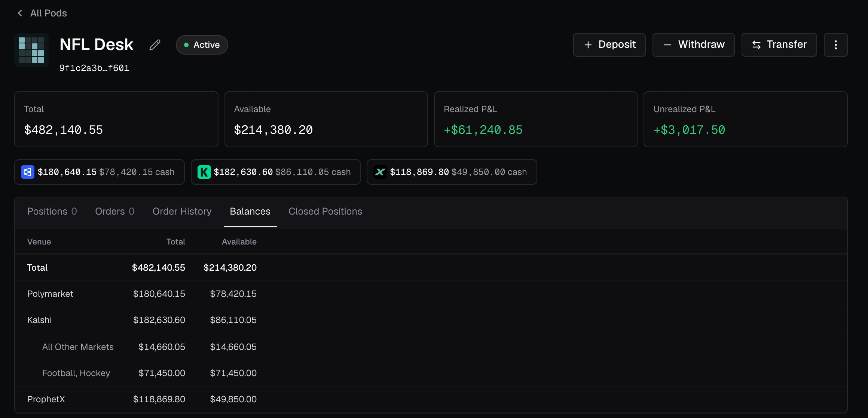Click ProphetX total $118,869.80 in table

pyautogui.click(x=159, y=399)
